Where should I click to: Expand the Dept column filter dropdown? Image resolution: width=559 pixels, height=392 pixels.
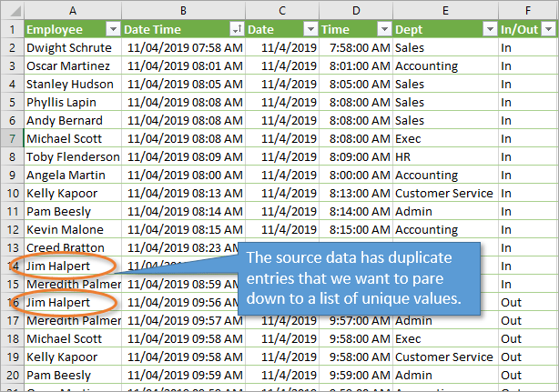(488, 29)
